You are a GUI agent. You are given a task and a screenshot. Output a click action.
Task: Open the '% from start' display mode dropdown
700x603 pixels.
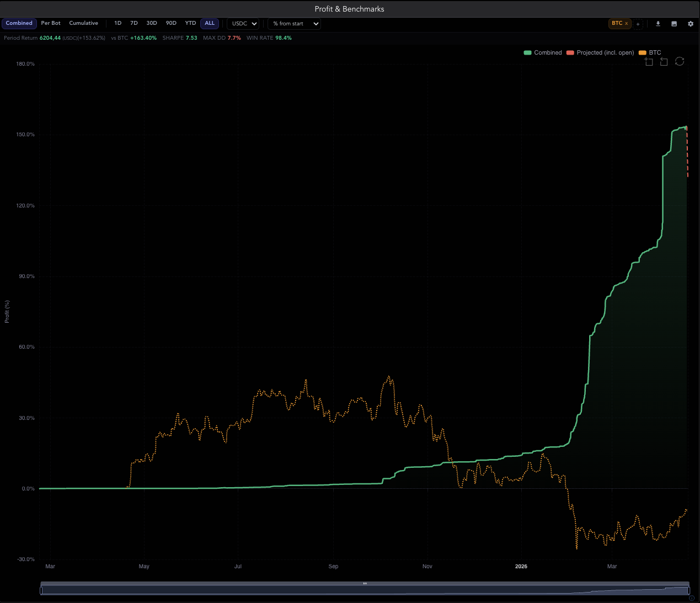coord(294,24)
